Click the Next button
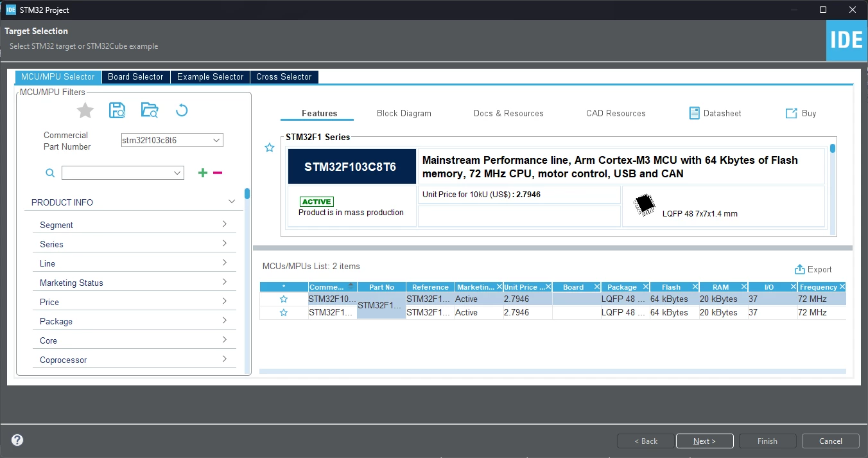This screenshot has height=458, width=868. pyautogui.click(x=704, y=441)
